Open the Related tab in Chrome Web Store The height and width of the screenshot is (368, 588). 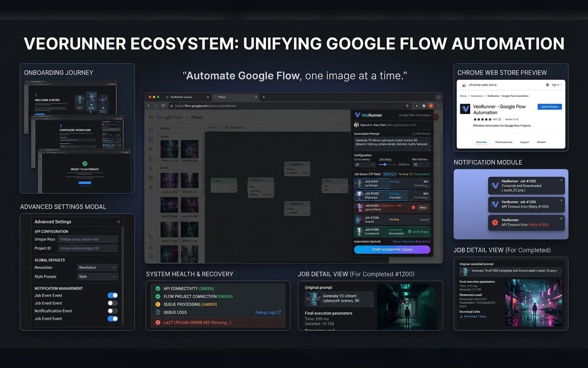point(541,142)
